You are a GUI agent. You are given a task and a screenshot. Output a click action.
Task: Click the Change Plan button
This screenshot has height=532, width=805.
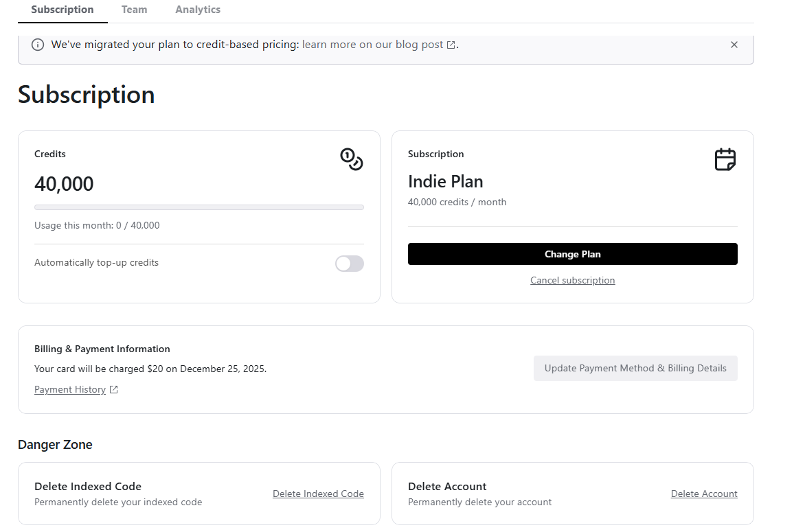pos(572,254)
